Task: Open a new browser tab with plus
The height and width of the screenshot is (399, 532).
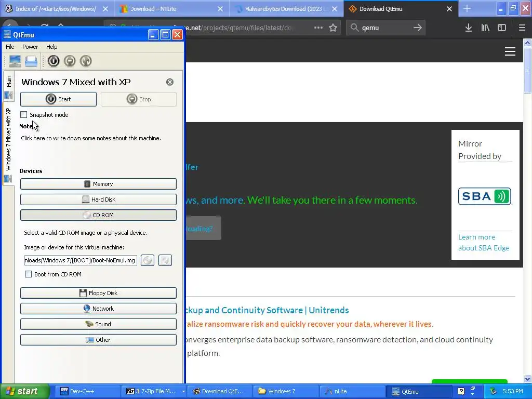Action: (467, 9)
